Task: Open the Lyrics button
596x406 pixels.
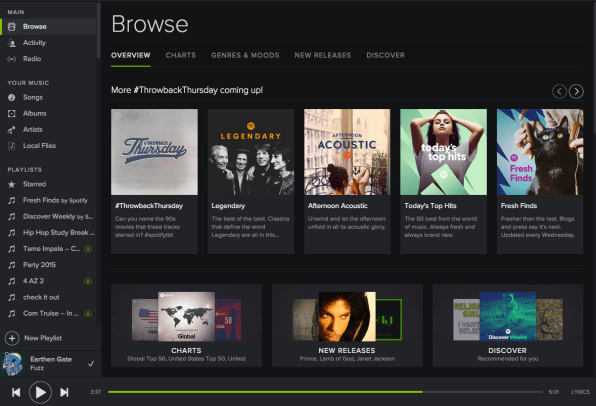Action: (580, 392)
